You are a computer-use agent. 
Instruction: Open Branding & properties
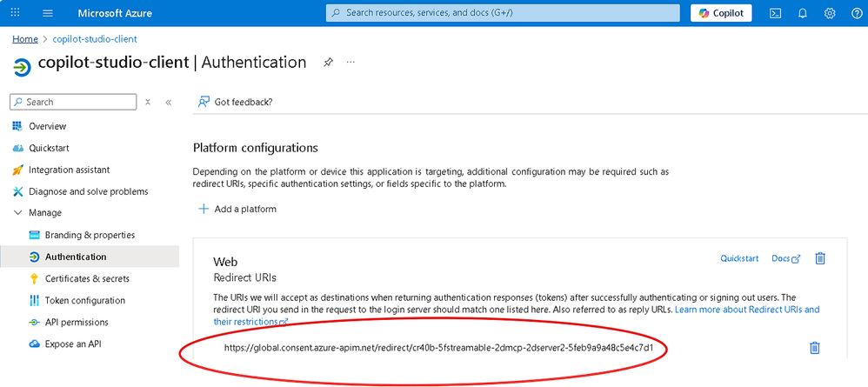(x=90, y=236)
